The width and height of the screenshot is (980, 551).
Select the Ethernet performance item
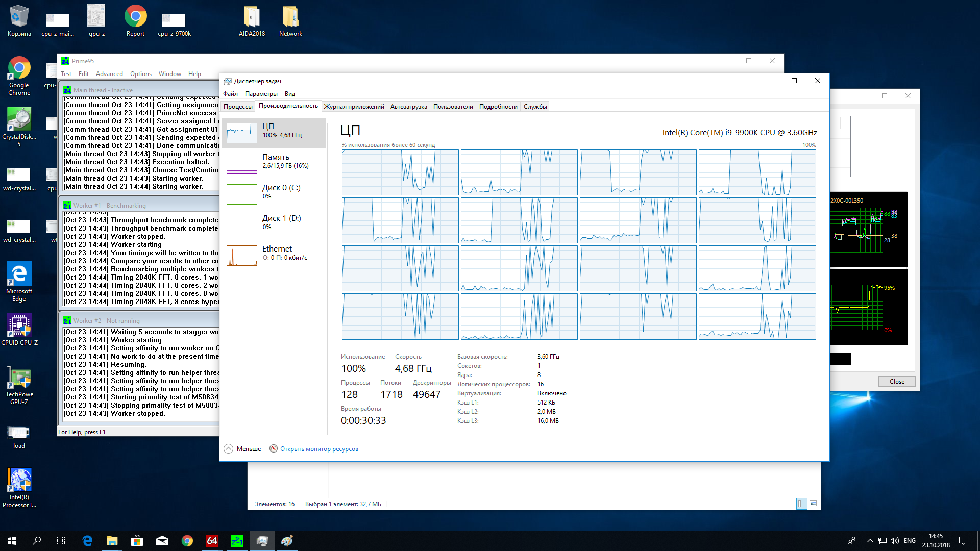274,256
